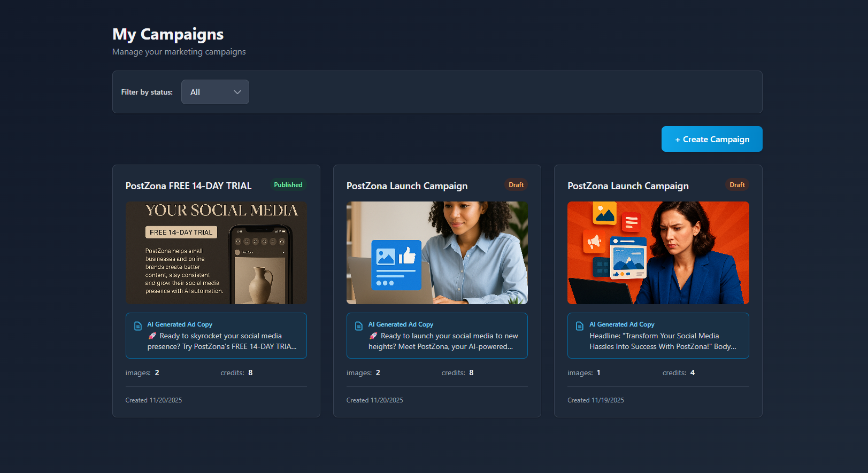Click the document icon in the 'launch your social media' ad copy

[x=359, y=325]
